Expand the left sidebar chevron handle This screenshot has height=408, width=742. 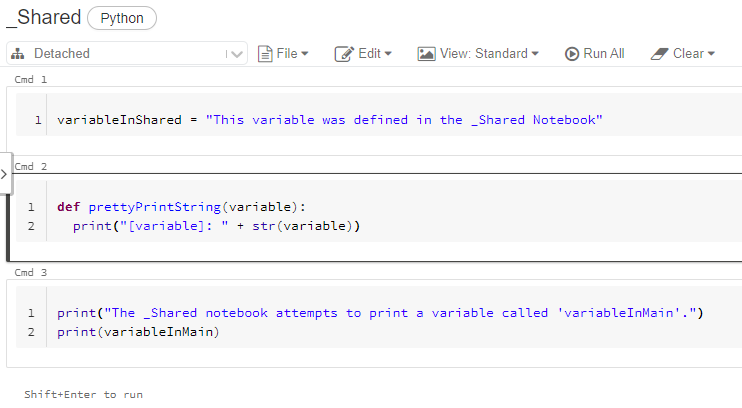click(4, 174)
